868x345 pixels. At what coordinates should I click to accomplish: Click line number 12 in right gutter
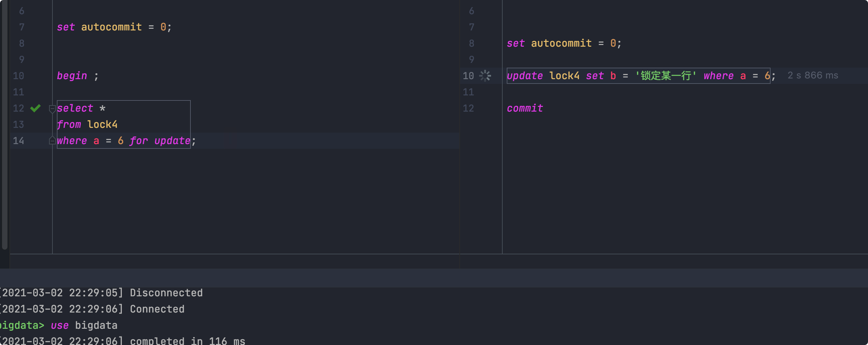click(x=469, y=108)
